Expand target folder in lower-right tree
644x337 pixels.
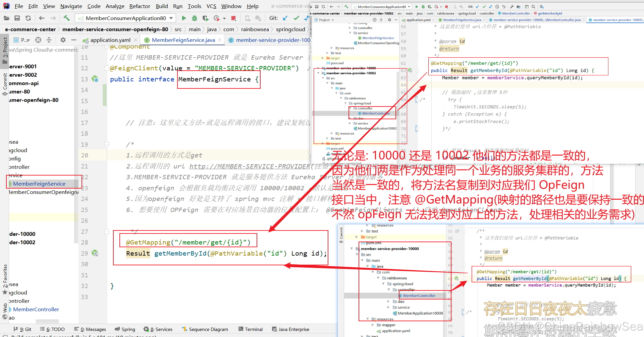tap(357, 237)
